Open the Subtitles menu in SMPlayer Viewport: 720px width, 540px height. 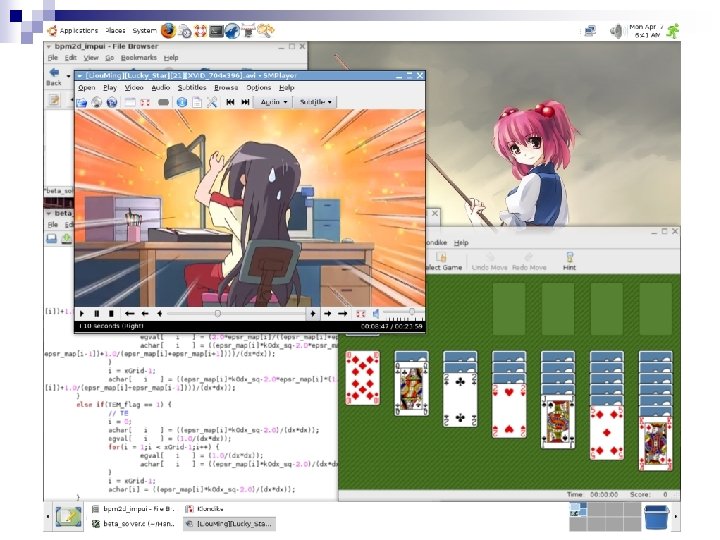coord(192,87)
